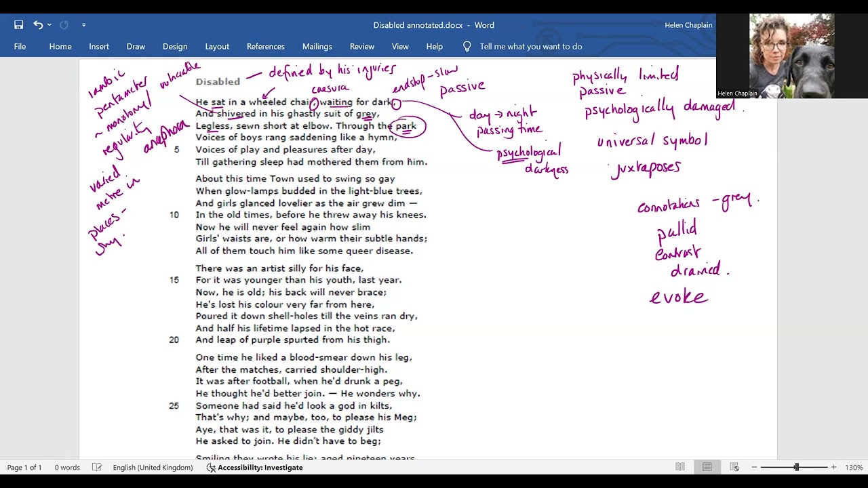
Task: Click the Helen Chaplain account name
Action: tap(688, 25)
